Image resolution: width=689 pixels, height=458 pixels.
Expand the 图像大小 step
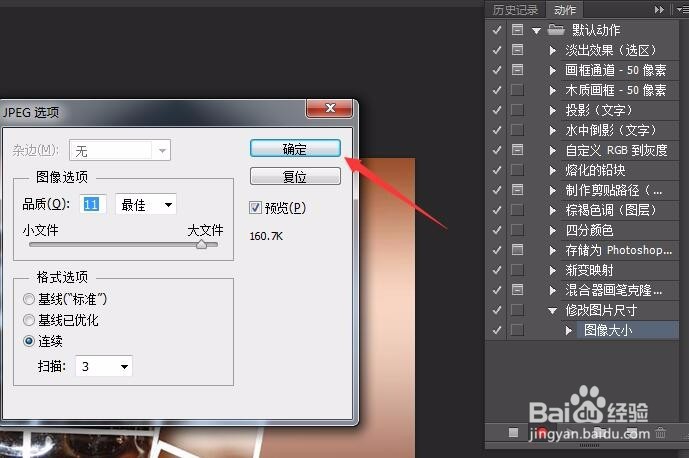pyautogui.click(x=569, y=330)
